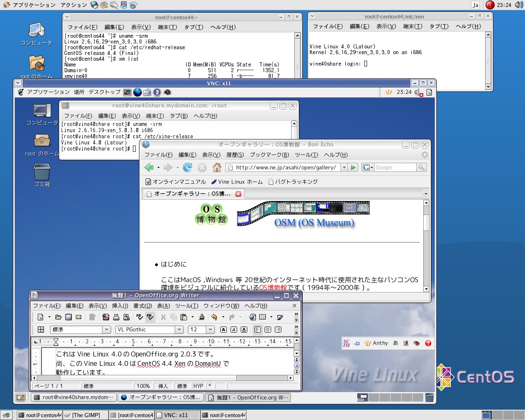This screenshot has height=420, width=525.
Task: Open tab list dropdown arrow in Bon Echo
Action: [x=426, y=194]
